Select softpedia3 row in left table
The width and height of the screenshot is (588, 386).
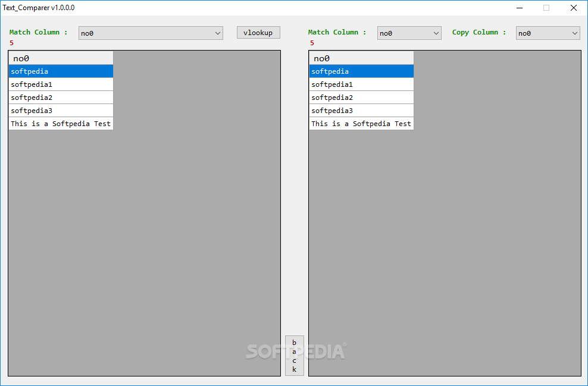[61, 111]
